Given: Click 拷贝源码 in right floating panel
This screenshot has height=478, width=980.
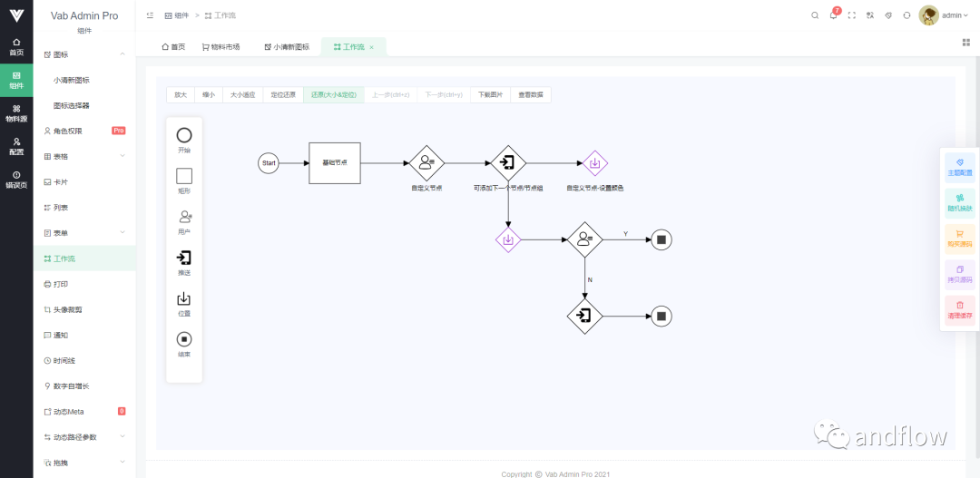Looking at the screenshot, I should [x=960, y=275].
